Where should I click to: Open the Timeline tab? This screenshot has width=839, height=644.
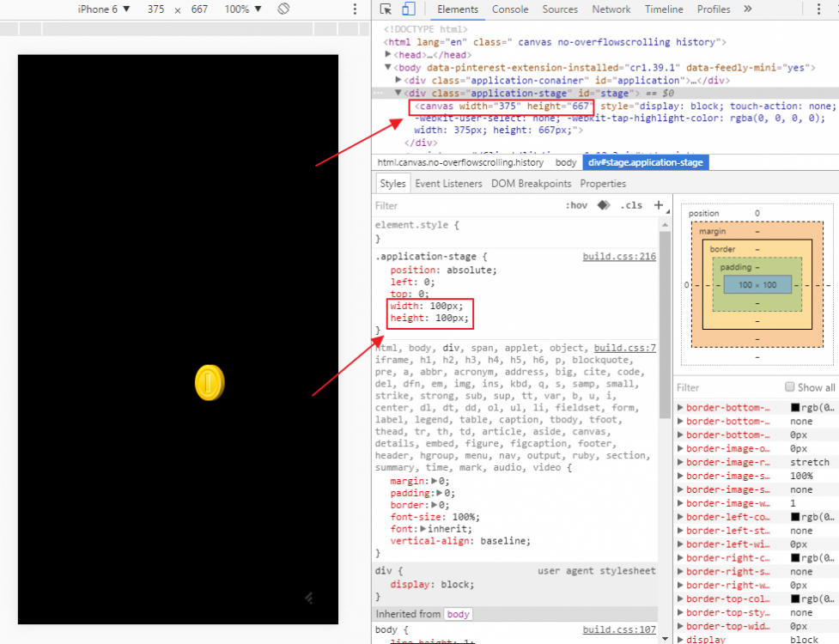[x=664, y=9]
